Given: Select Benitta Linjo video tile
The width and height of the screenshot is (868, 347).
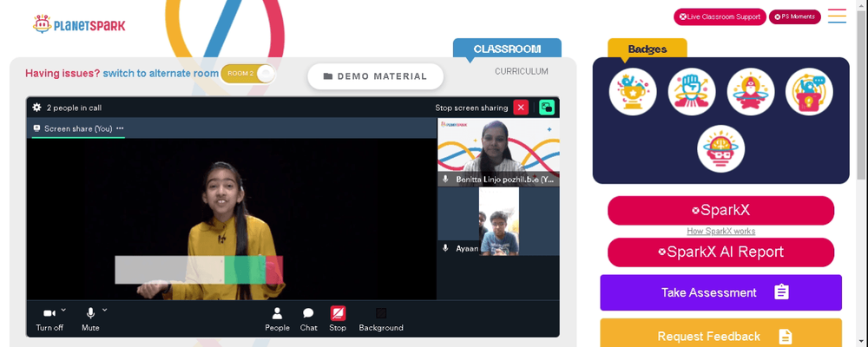Looking at the screenshot, I should point(498,152).
